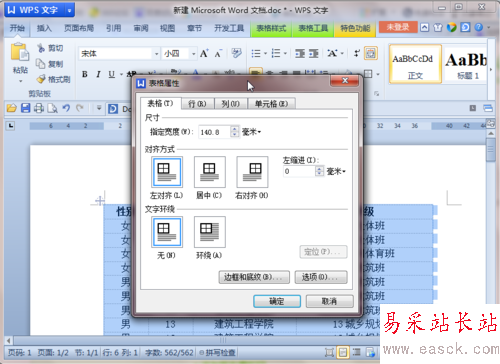Click the Print icon in quick access toolbar
500x364 pixels.
[x=39, y=108]
